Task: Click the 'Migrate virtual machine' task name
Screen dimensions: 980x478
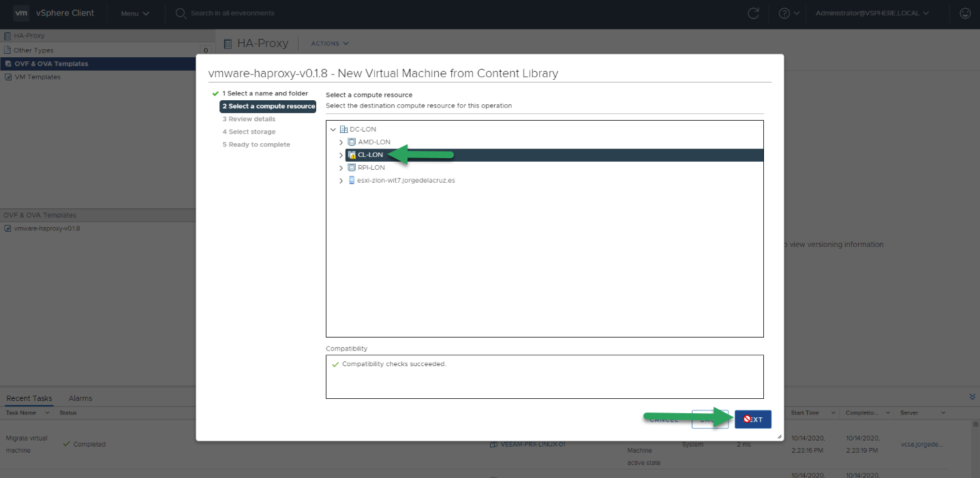Action: [x=27, y=445]
